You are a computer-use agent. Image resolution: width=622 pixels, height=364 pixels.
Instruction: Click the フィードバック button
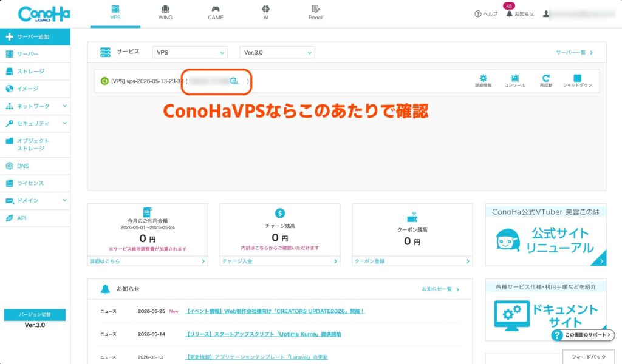click(588, 357)
